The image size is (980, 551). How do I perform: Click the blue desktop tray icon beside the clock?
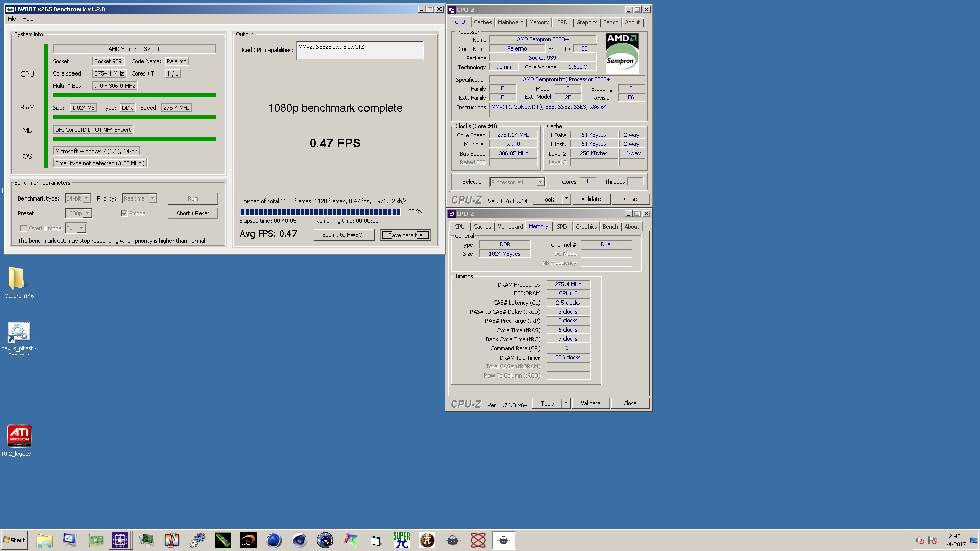point(974,541)
